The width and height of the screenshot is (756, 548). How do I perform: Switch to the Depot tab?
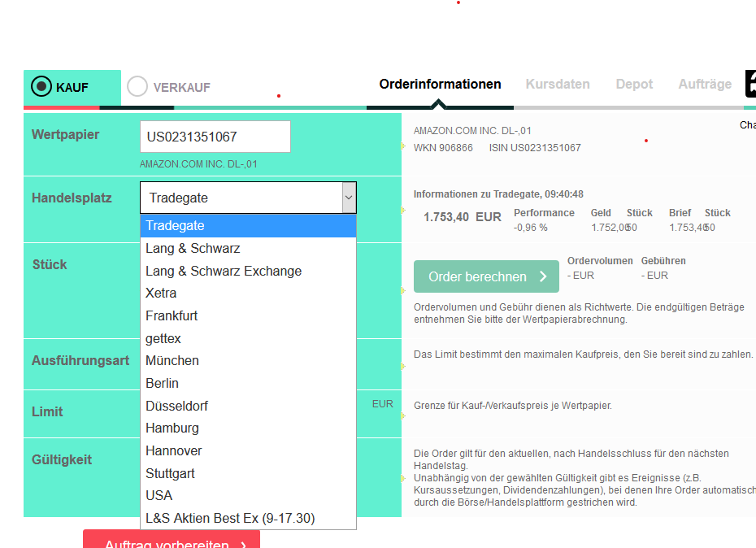634,84
